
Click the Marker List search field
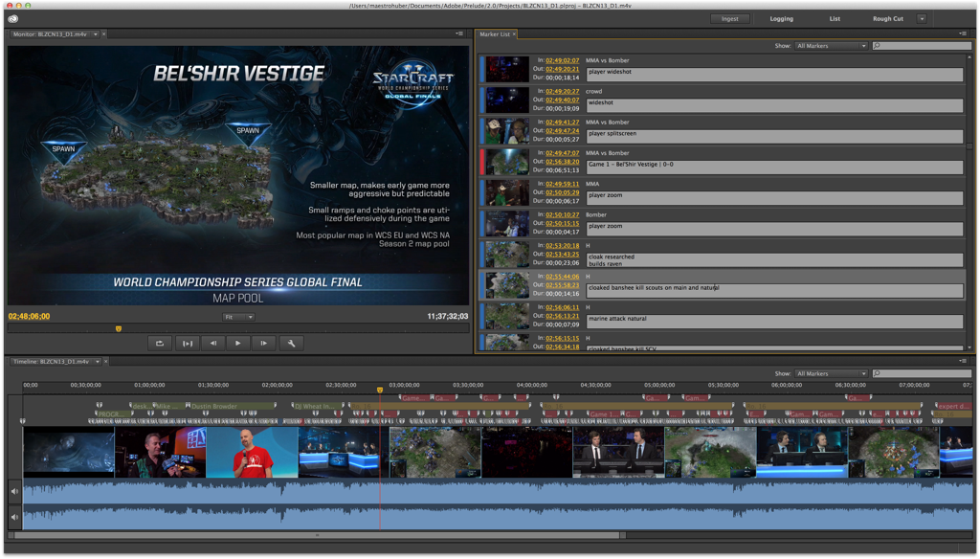[x=922, y=46]
